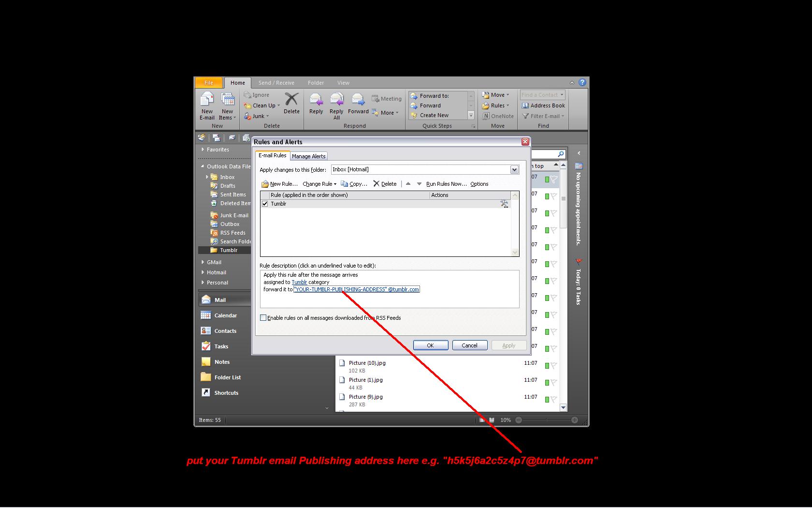Viewport: 812px width, 508px height.
Task: Click the search magnifier icon
Action: (561, 154)
